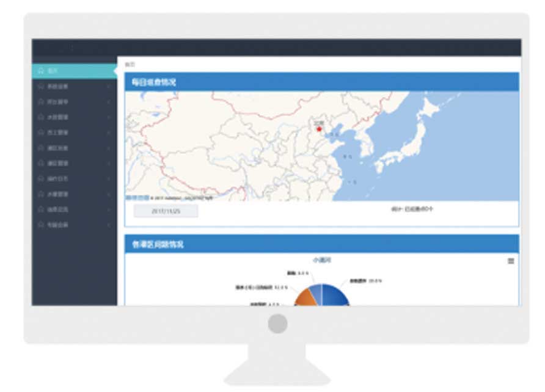Image resolution: width=545 pixels, height=392 pixels.
Task: Click the icon of the third sidebar item
Action: 41,102
